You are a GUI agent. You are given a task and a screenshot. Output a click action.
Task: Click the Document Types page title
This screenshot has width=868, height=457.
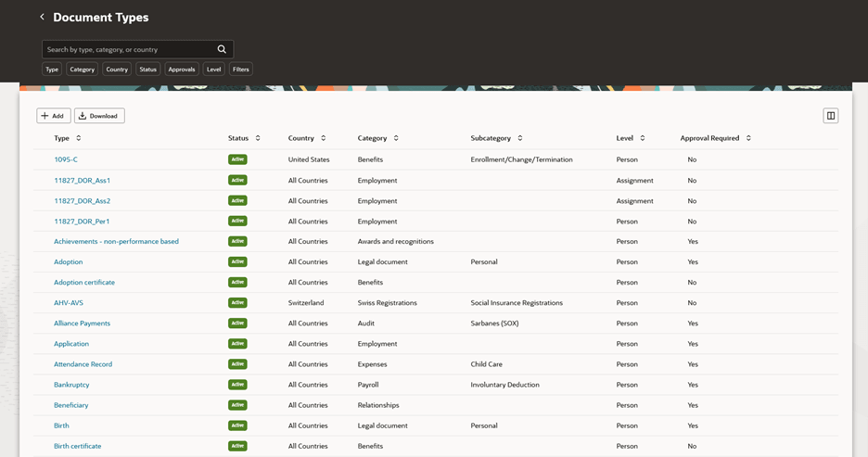tap(101, 18)
